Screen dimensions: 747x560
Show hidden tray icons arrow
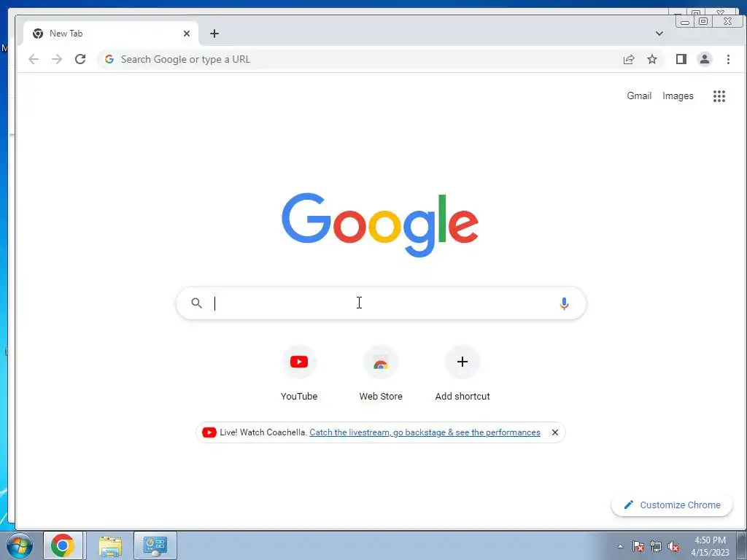pyautogui.click(x=620, y=546)
